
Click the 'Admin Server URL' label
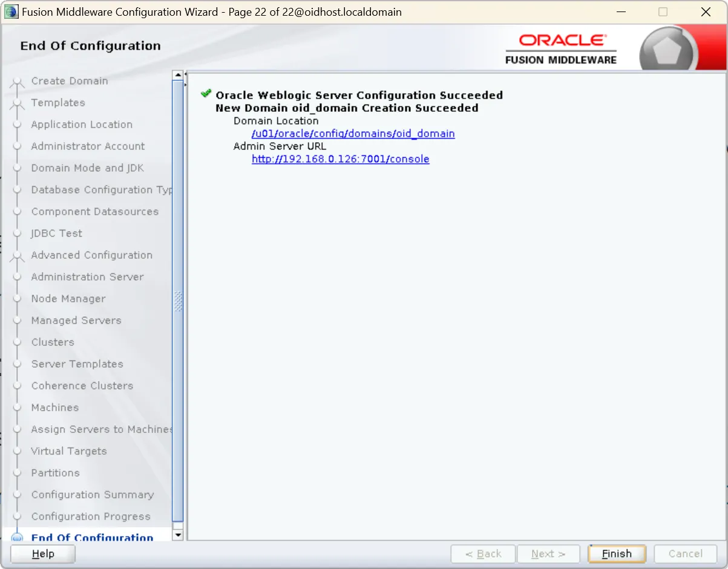tap(280, 146)
